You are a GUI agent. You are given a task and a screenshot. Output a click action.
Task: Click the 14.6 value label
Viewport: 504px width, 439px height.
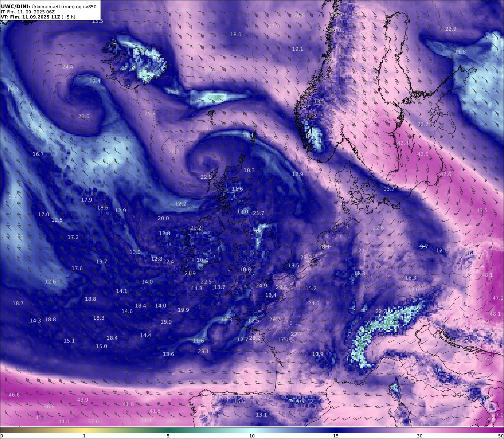click(x=127, y=311)
